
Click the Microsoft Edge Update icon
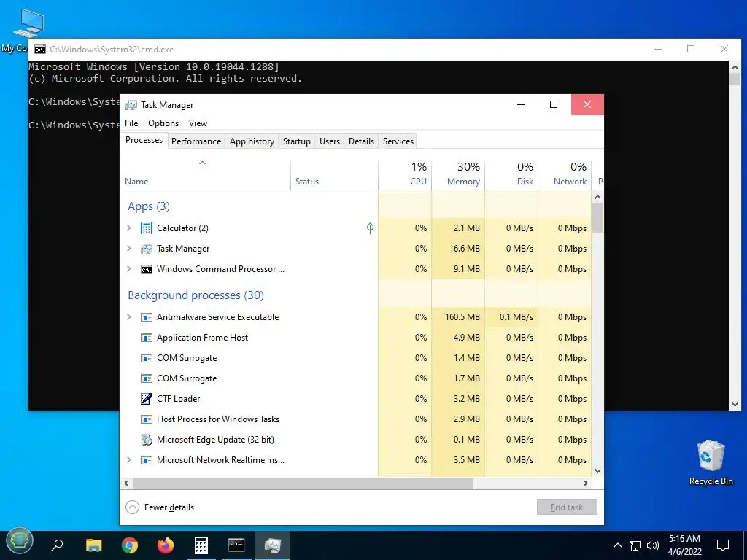(x=146, y=440)
